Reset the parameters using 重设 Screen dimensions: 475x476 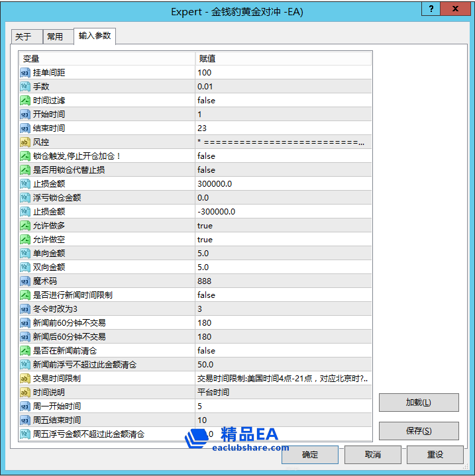click(435, 455)
